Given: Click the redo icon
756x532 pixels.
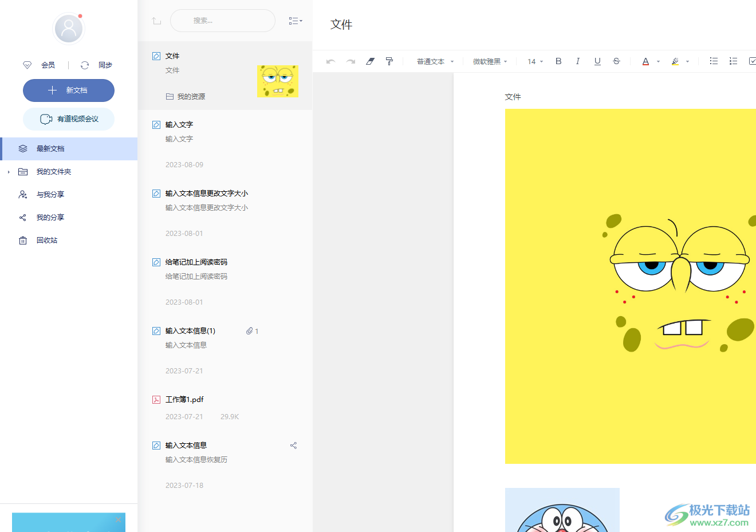Looking at the screenshot, I should coord(351,61).
